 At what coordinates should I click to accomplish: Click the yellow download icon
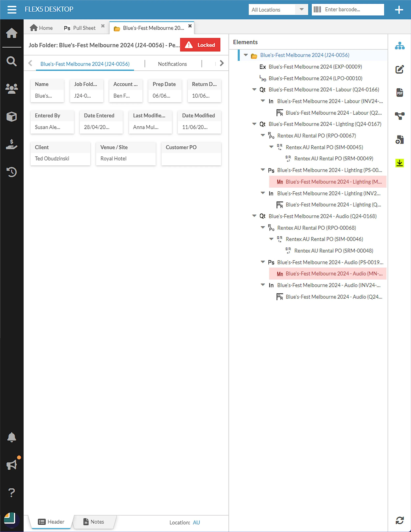(x=399, y=163)
